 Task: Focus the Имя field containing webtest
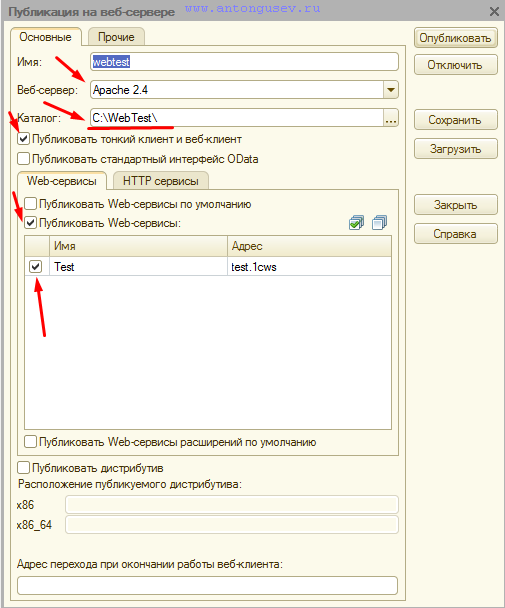244,62
